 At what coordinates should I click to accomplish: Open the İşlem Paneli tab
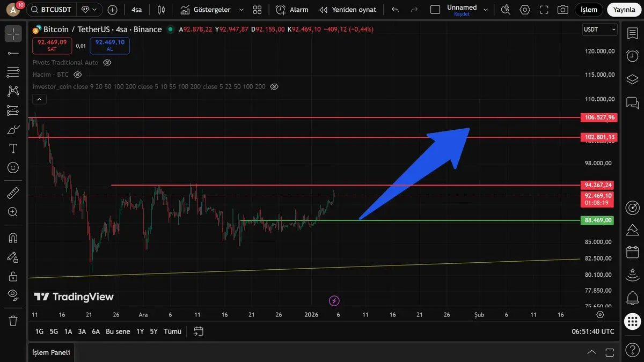51,352
